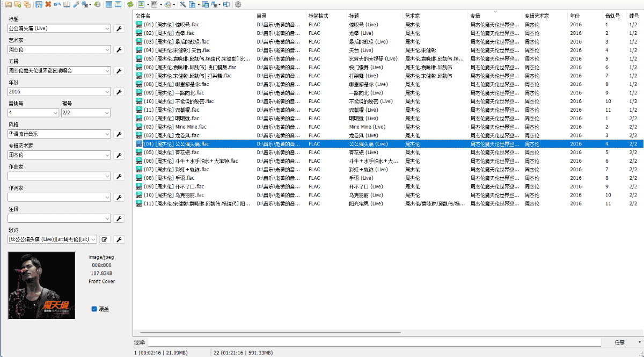Save tags using the floppy disk icon

coord(39,4)
